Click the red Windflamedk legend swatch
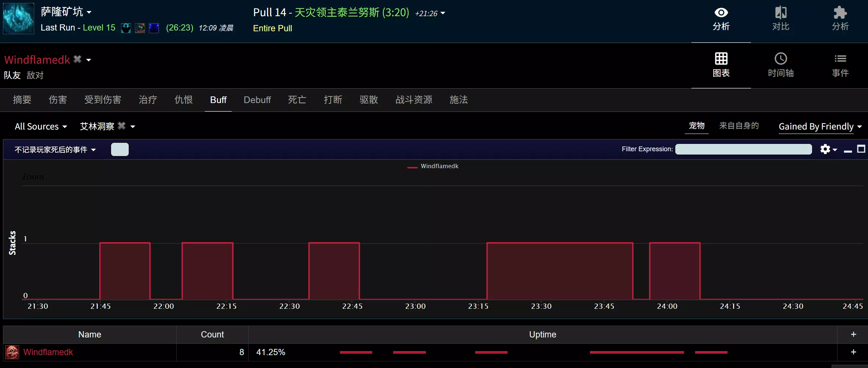This screenshot has height=368, width=868. (x=412, y=167)
